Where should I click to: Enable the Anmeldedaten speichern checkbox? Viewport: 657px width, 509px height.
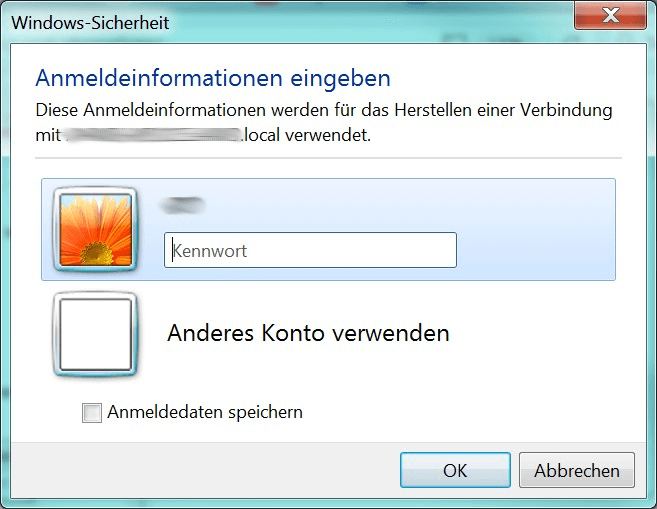tap(92, 413)
